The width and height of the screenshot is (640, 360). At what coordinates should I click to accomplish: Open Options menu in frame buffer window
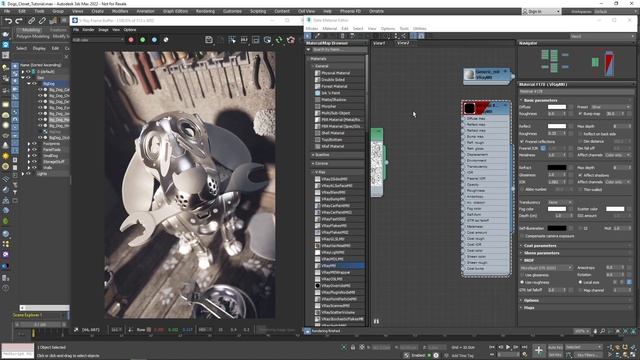[x=130, y=30]
